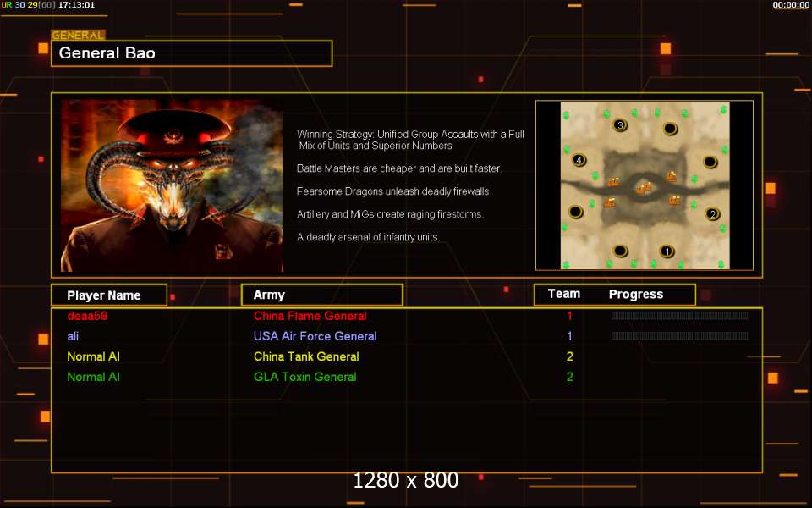Screen dimensions: 812x508
Task: Click the 17:13:01 clock readout
Action: tap(76, 5)
